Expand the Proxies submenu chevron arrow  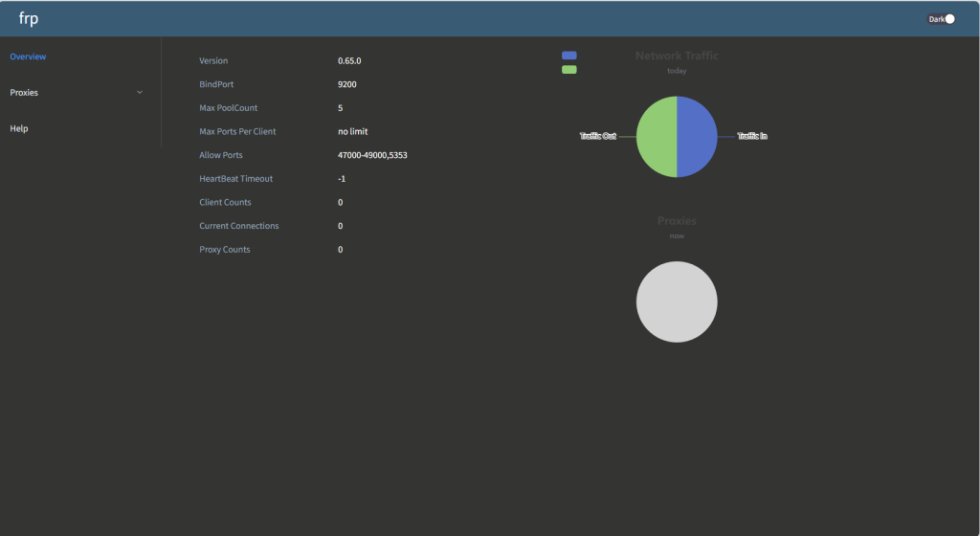[140, 93]
